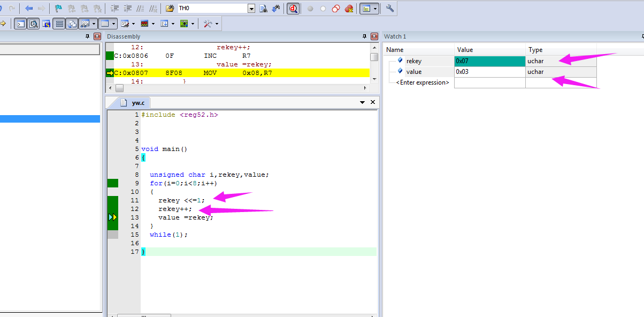Open Configuration with the wrench icon

[390, 9]
